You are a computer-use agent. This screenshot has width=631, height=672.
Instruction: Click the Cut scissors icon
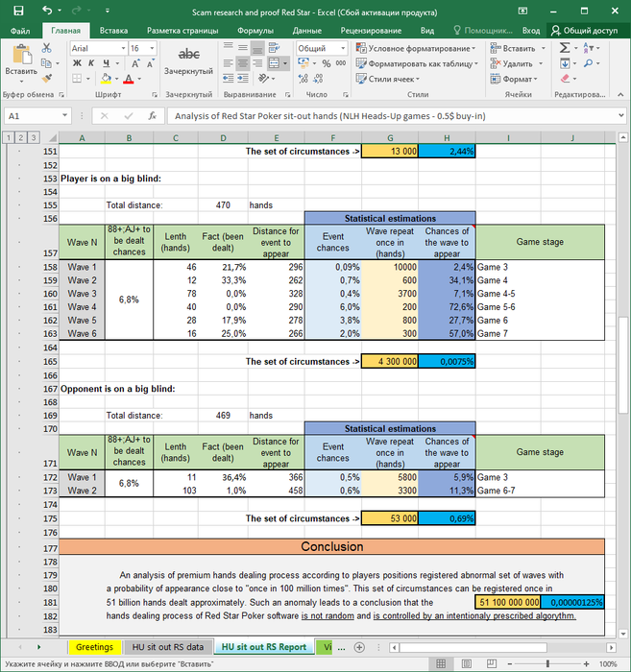click(x=46, y=48)
